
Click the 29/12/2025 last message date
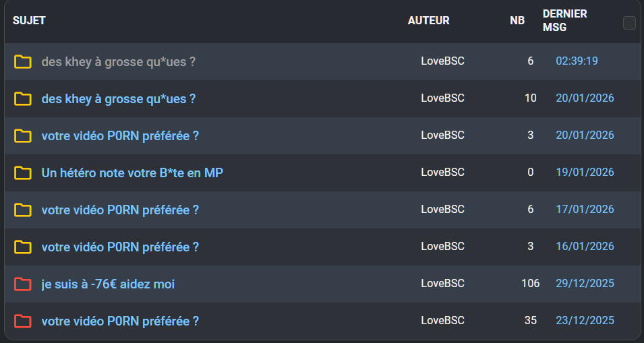[x=585, y=284]
